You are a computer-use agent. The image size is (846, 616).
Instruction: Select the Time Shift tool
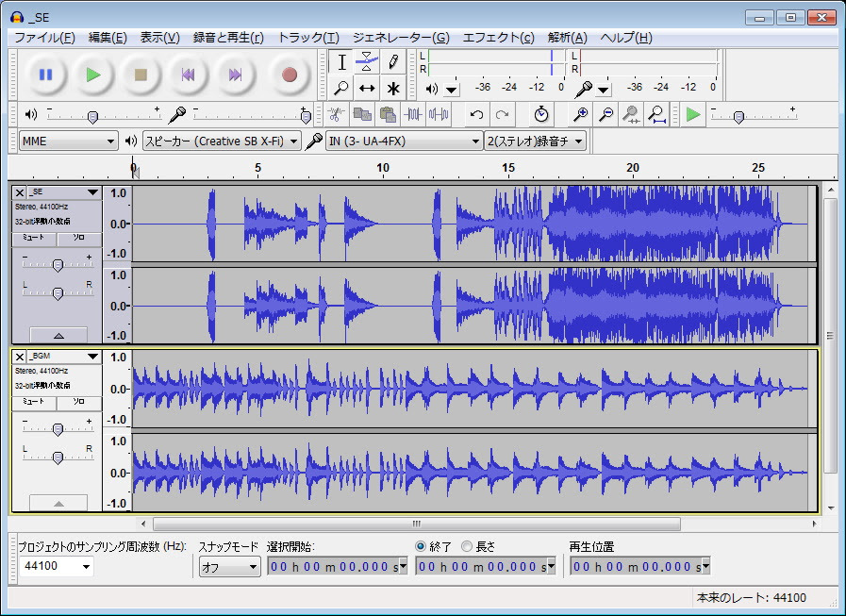pyautogui.click(x=367, y=88)
